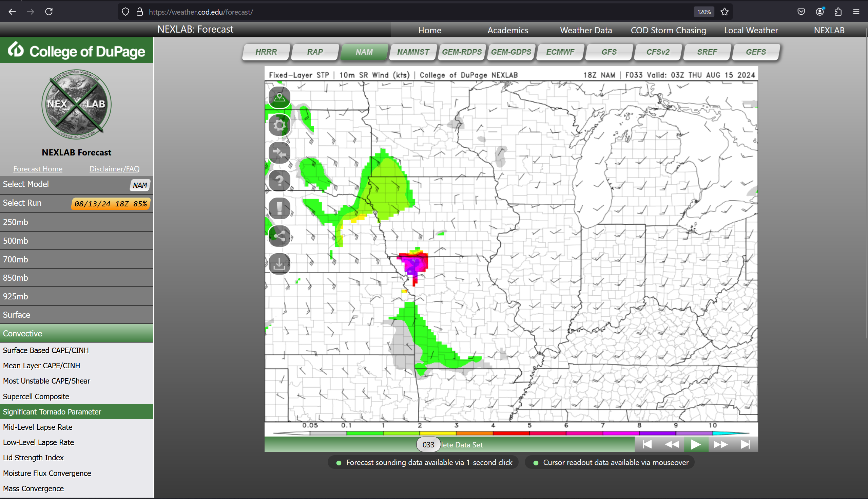Click the map sector selection icon

[279, 97]
